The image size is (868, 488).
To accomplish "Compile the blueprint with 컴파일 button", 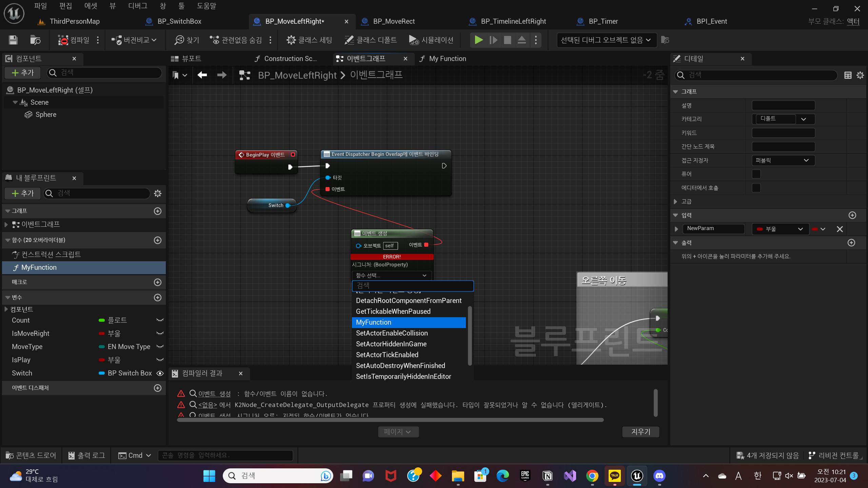I will click(x=74, y=40).
